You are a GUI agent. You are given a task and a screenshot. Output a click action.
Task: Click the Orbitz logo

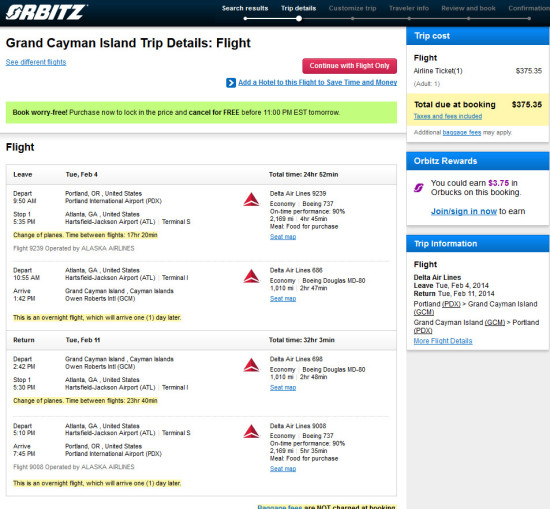pos(47,12)
